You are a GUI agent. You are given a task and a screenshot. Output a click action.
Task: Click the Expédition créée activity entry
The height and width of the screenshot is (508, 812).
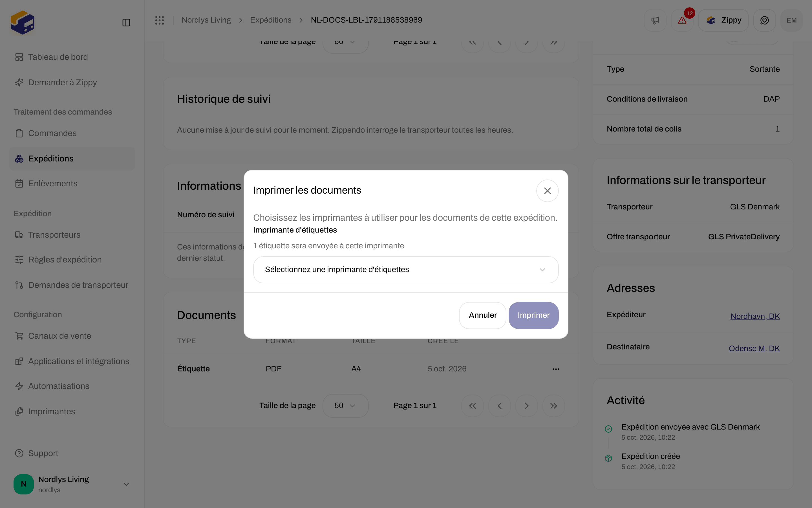pos(650,456)
